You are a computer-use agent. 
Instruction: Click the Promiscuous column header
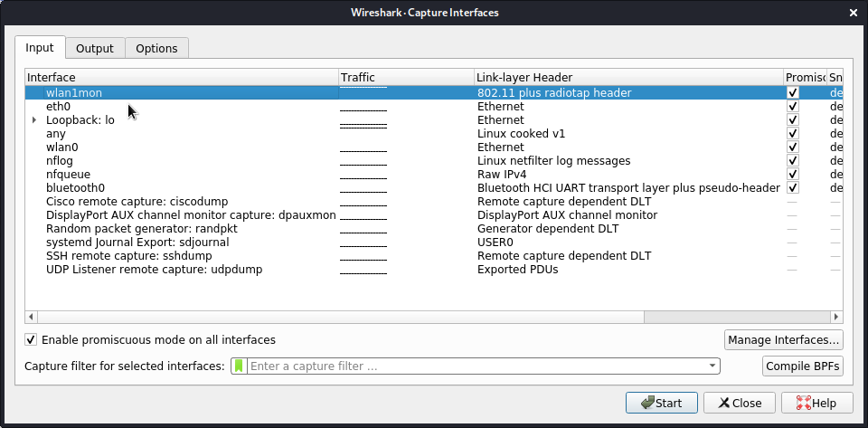click(x=805, y=77)
